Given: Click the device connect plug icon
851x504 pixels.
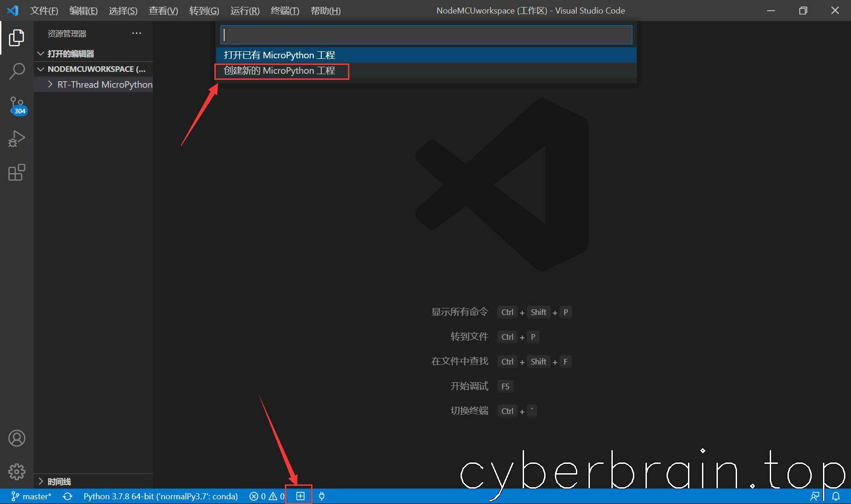Looking at the screenshot, I should pyautogui.click(x=322, y=496).
